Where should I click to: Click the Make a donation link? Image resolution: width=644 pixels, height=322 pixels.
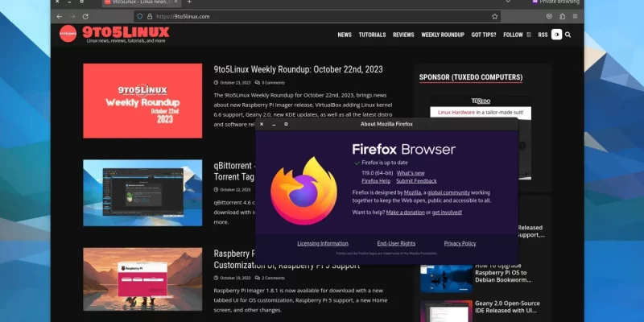pyautogui.click(x=406, y=213)
